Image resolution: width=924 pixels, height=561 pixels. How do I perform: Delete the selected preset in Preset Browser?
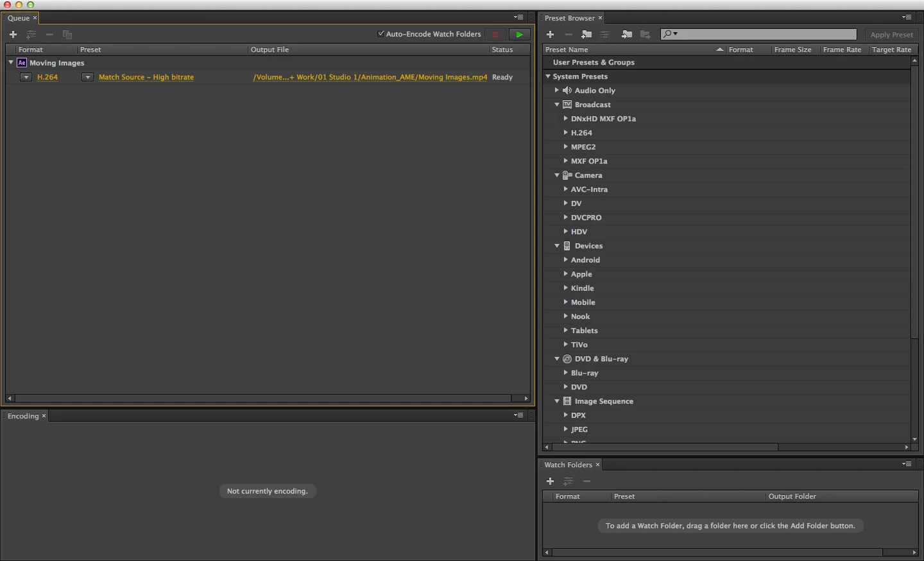[569, 35]
